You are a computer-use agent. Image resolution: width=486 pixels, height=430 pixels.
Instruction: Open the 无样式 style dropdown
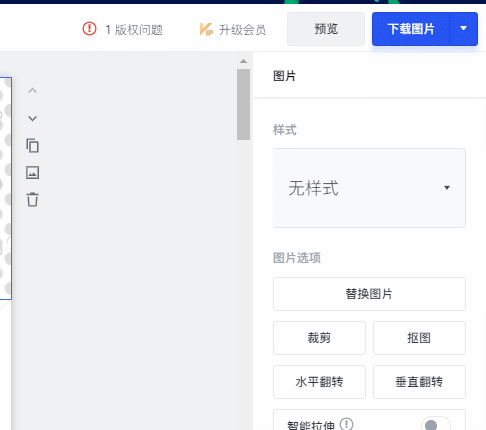click(369, 188)
